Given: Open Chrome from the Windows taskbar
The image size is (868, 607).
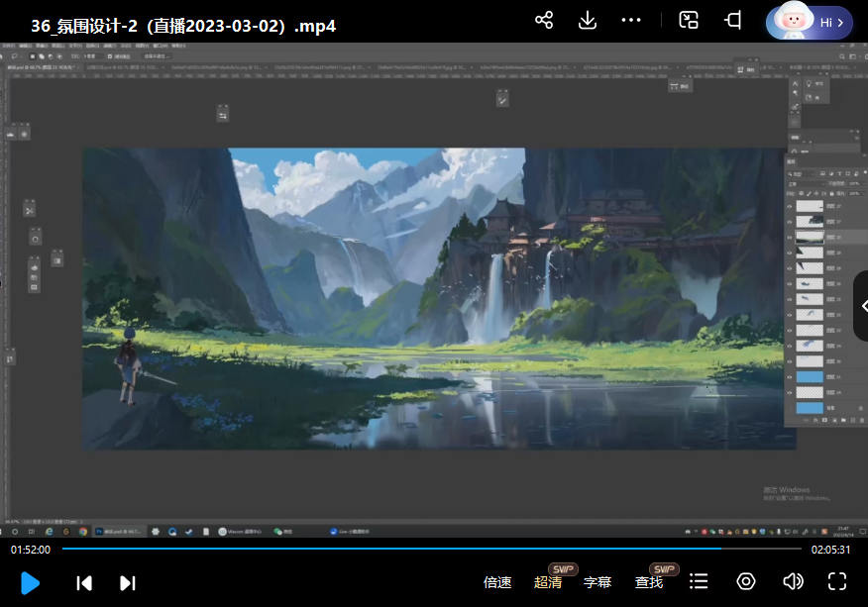Looking at the screenshot, I should [83, 531].
